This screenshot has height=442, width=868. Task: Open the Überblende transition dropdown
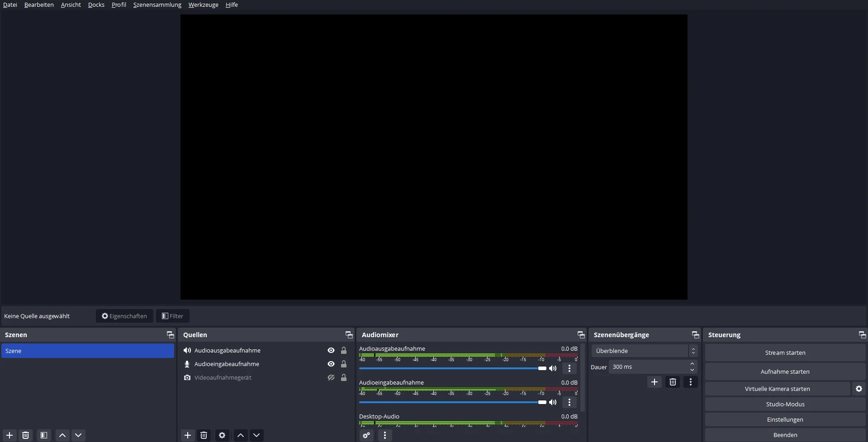tap(645, 351)
